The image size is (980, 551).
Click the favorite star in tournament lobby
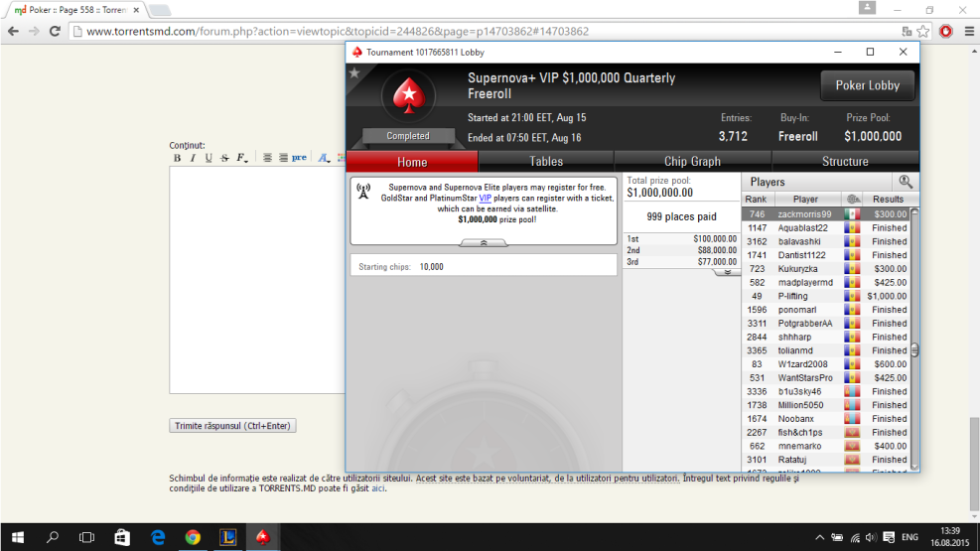pyautogui.click(x=354, y=72)
